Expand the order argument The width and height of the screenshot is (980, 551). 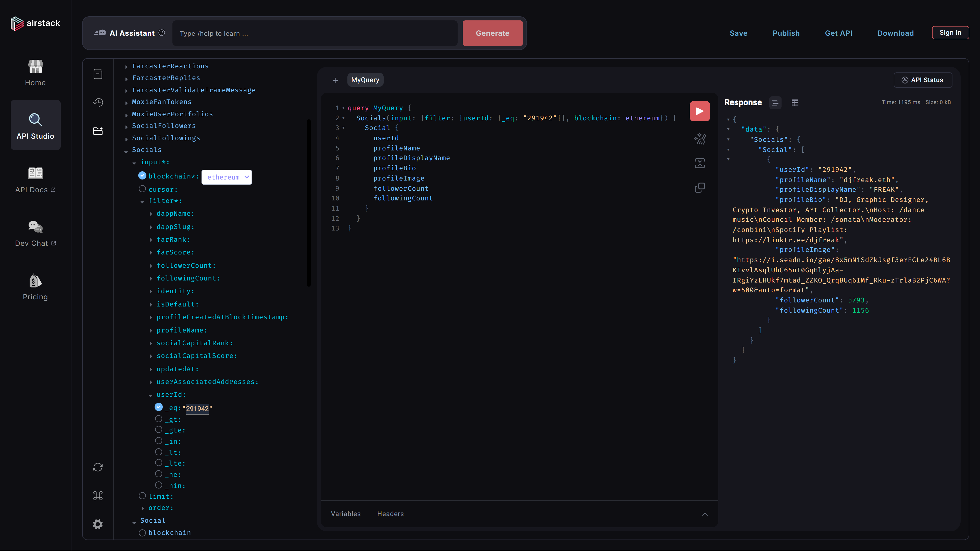click(x=143, y=508)
